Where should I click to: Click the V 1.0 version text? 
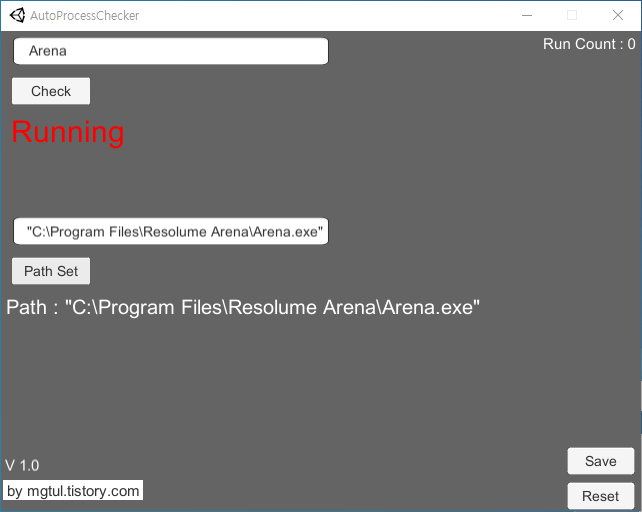22,466
